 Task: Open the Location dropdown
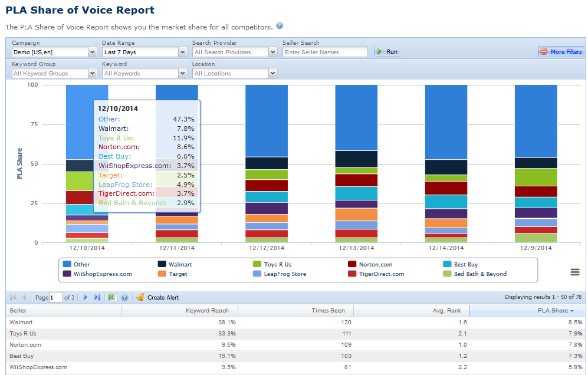273,74
